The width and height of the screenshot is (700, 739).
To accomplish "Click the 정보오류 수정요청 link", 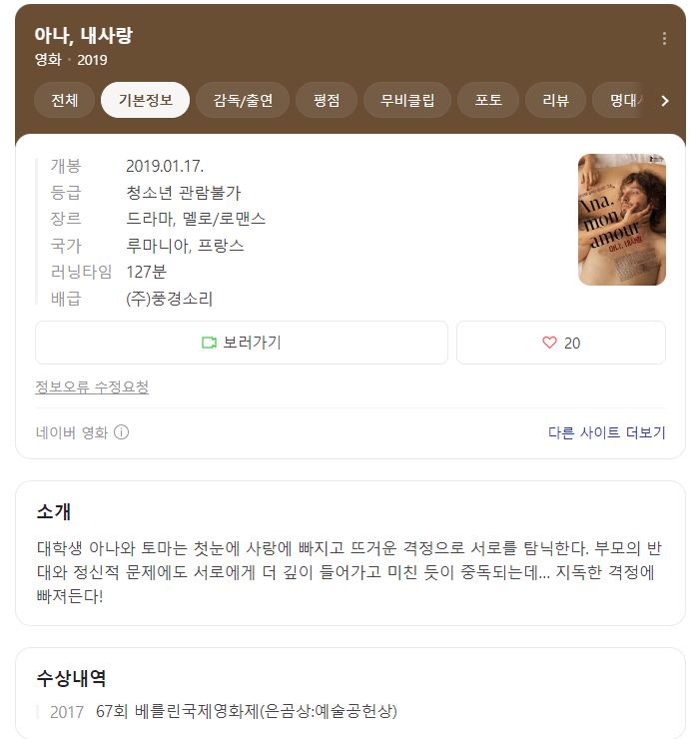I will click(x=92, y=386).
